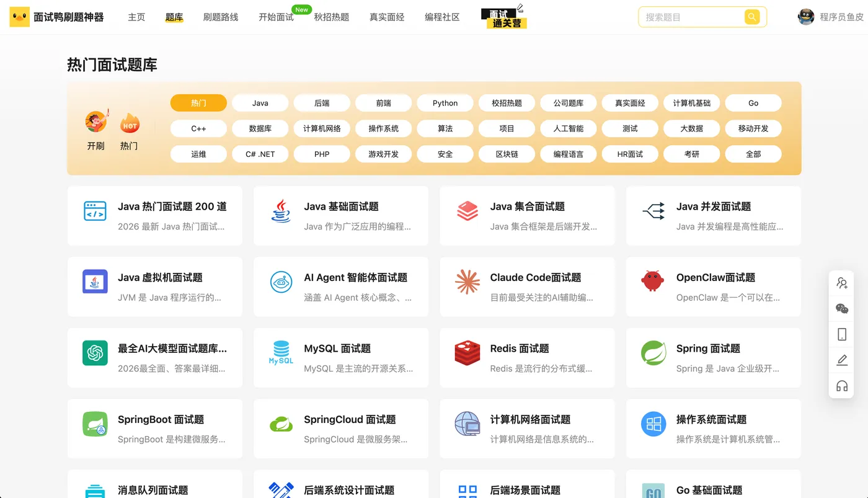Viewport: 868px width, 498px height.
Task: Filter by the Java category tag
Action: coord(260,103)
